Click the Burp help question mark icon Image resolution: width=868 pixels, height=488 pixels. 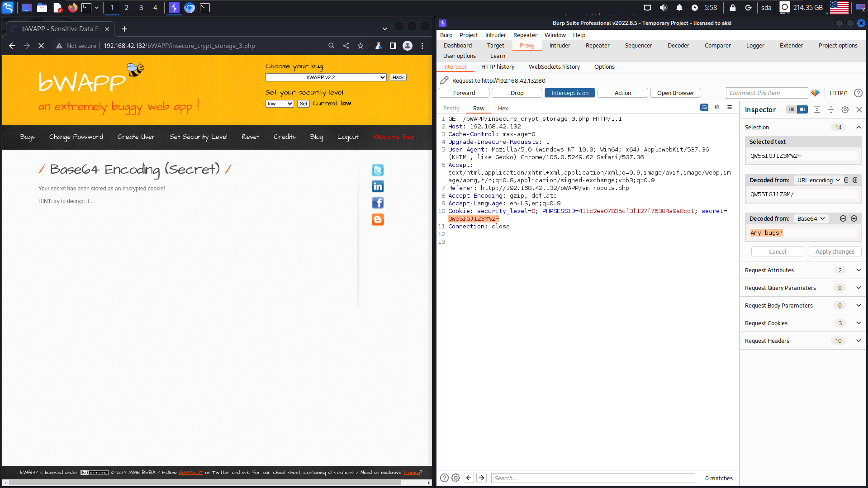click(x=858, y=93)
